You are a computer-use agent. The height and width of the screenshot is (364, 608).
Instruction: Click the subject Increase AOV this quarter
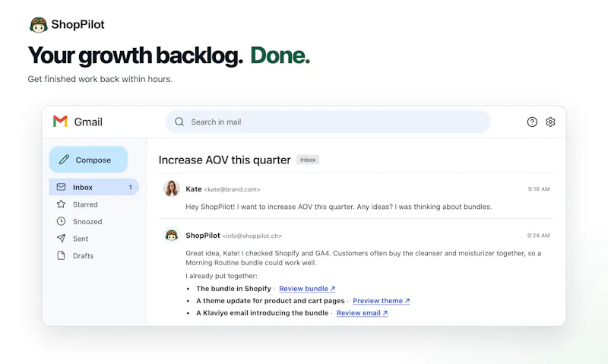pos(224,160)
